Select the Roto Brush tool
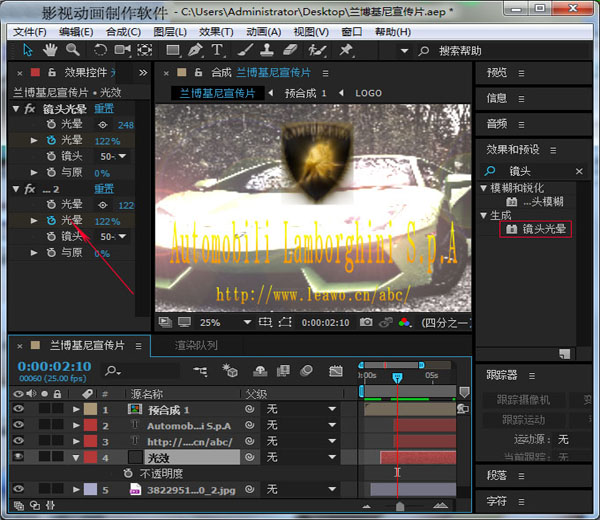The image size is (600, 520). (x=318, y=50)
